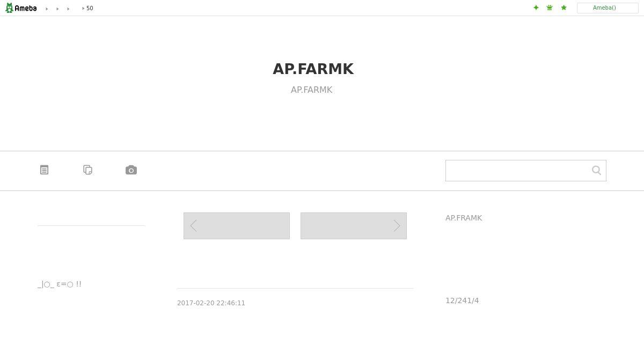Viewport: 644px width, 338px height.
Task: Open the AP.FRAMK sidebar link
Action: (x=464, y=218)
